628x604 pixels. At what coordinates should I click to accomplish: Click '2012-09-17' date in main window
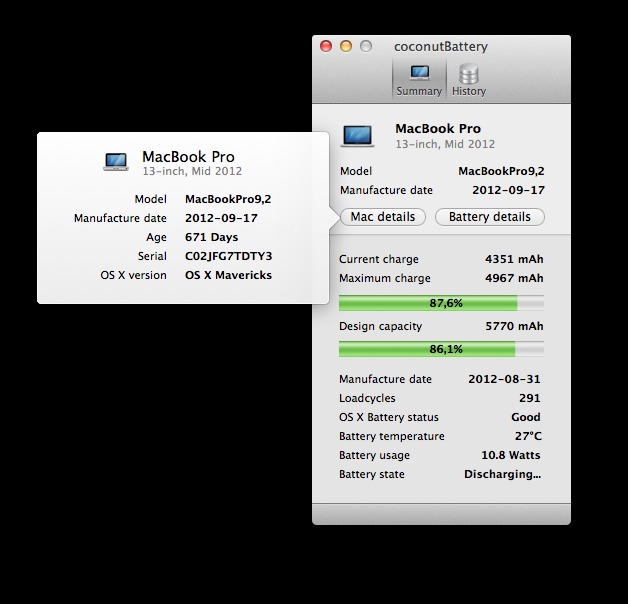pos(508,190)
